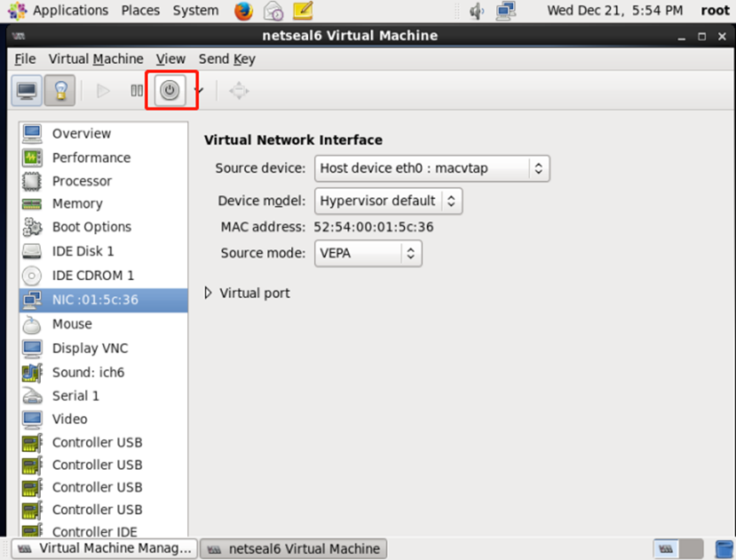Open the Device model dropdown
Screen dimensions: 736x560
388,201
